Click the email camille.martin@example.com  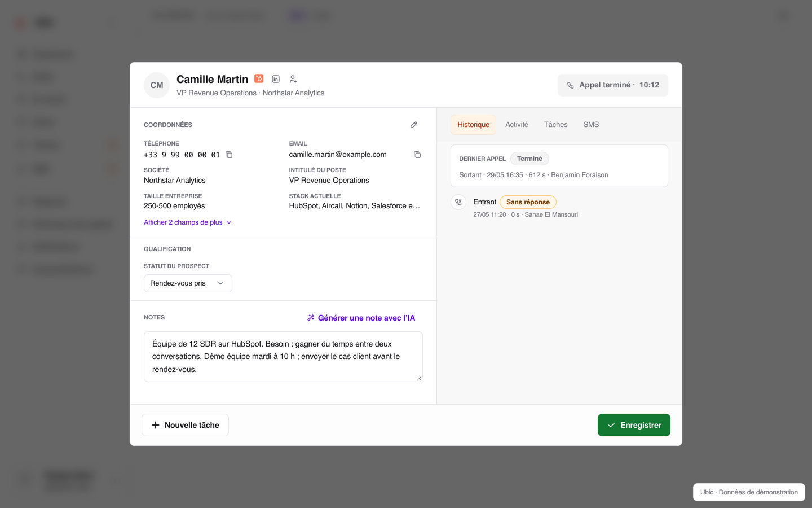click(338, 155)
